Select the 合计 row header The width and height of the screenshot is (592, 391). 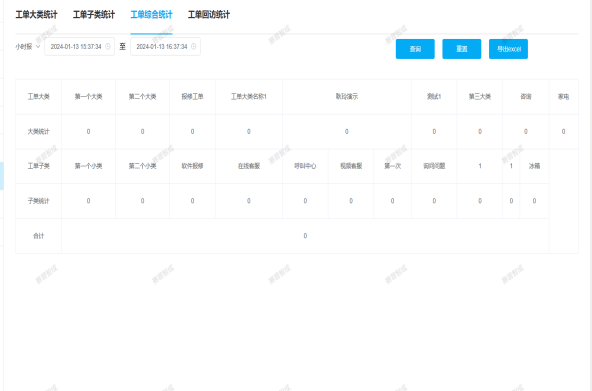39,236
